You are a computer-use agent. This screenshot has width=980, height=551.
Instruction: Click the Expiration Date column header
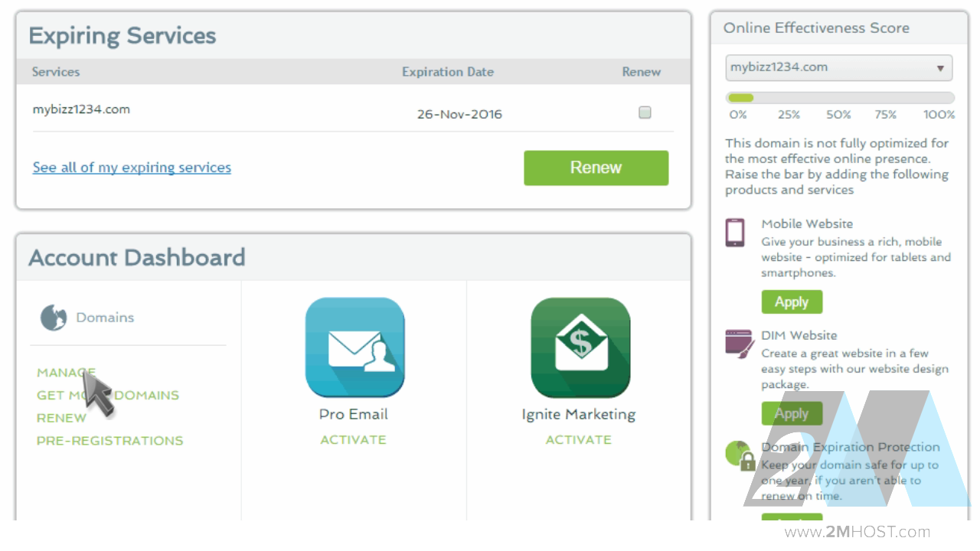(x=448, y=72)
